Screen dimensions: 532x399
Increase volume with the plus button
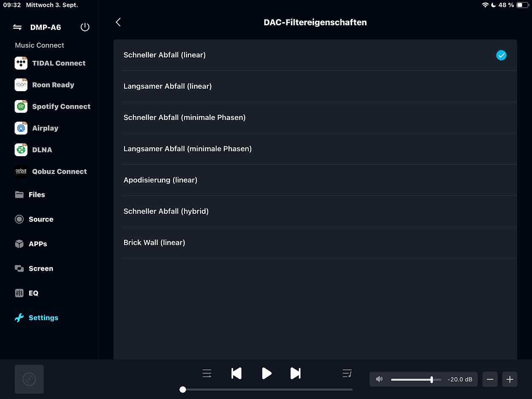click(x=510, y=379)
